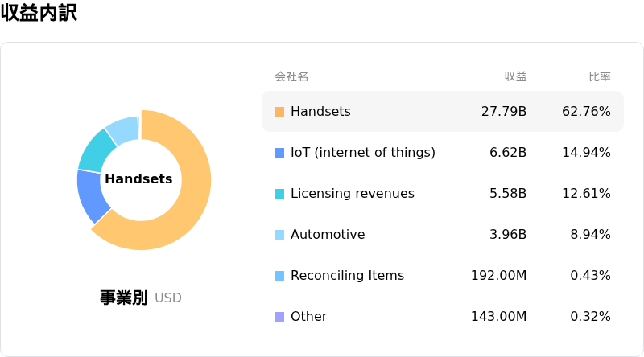Click the blue IoT donut segment
Image resolution: width=644 pixels, height=357 pixels.
[91, 195]
